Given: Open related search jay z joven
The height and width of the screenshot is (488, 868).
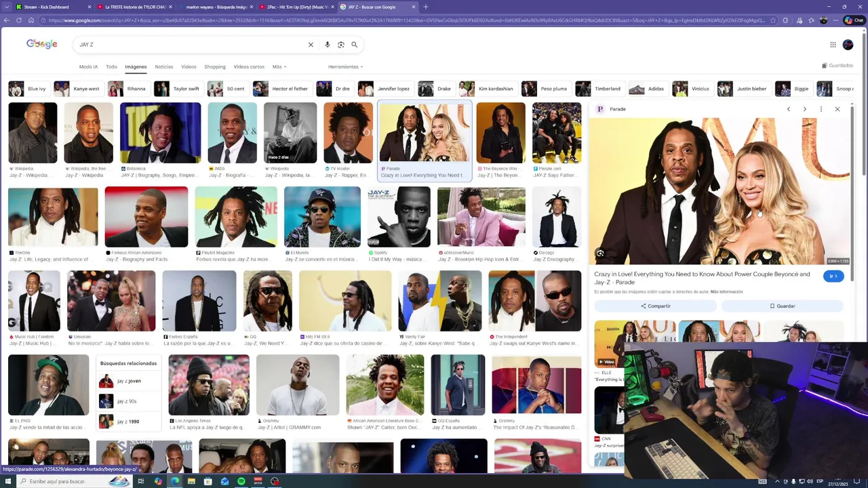Looking at the screenshot, I should coord(129,382).
